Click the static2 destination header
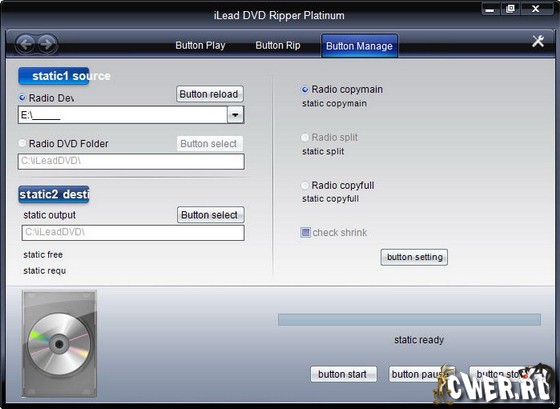The height and width of the screenshot is (409, 560). tap(54, 194)
